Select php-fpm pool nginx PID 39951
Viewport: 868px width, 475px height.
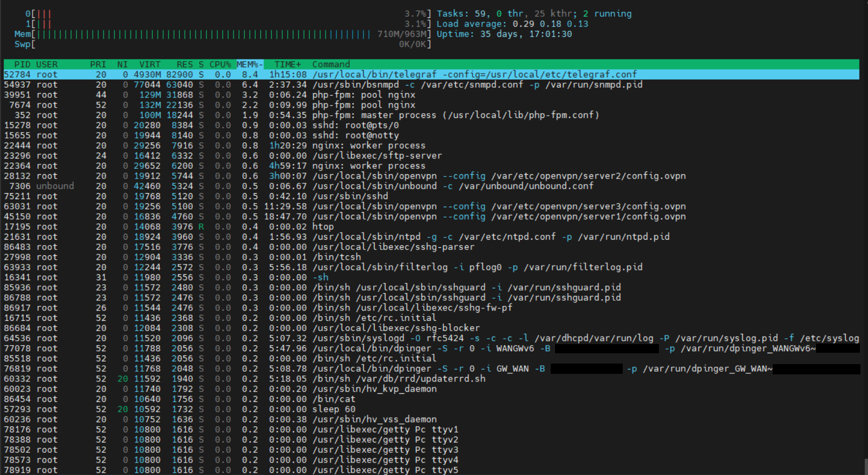coord(431,95)
